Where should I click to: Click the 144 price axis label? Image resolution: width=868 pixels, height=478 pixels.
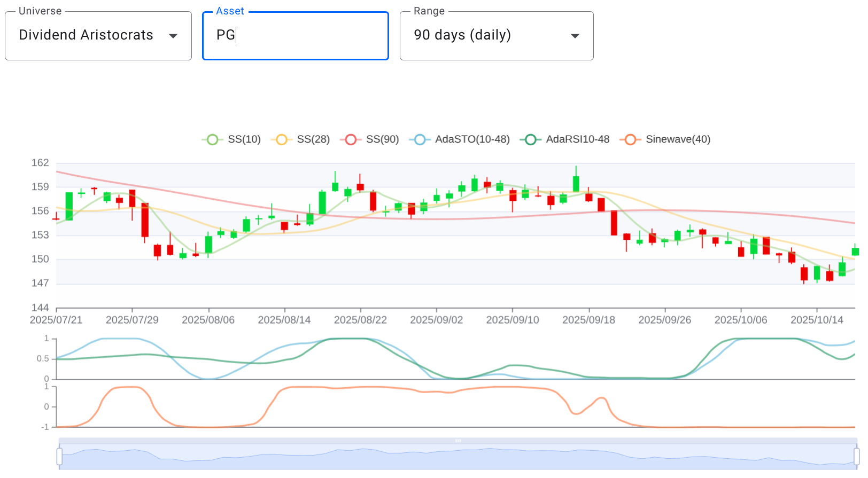point(40,308)
